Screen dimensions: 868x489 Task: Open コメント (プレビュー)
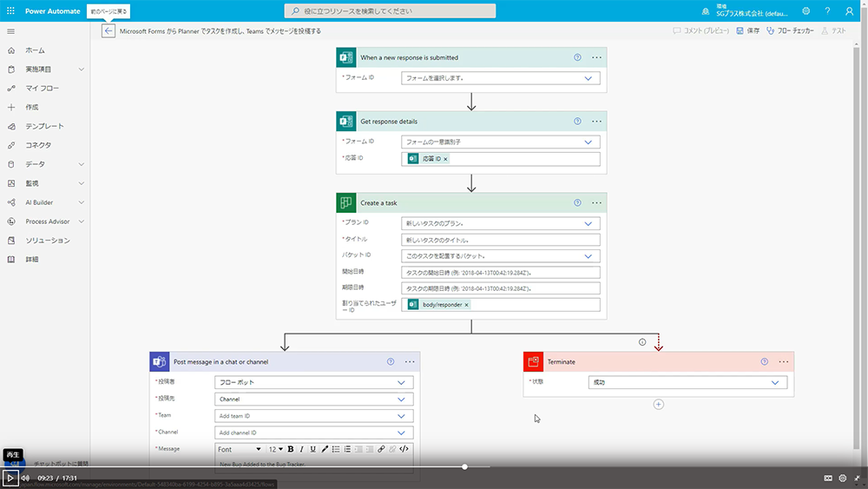[x=700, y=31]
